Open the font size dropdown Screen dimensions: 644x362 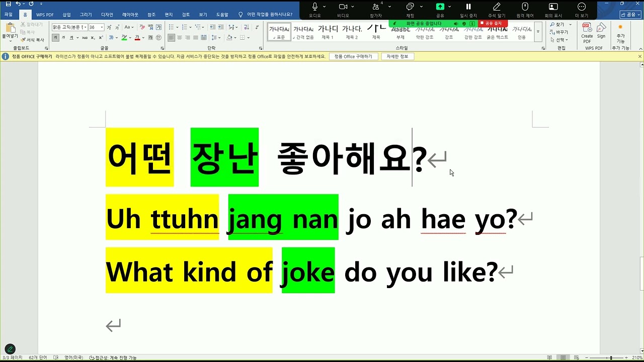102,27
